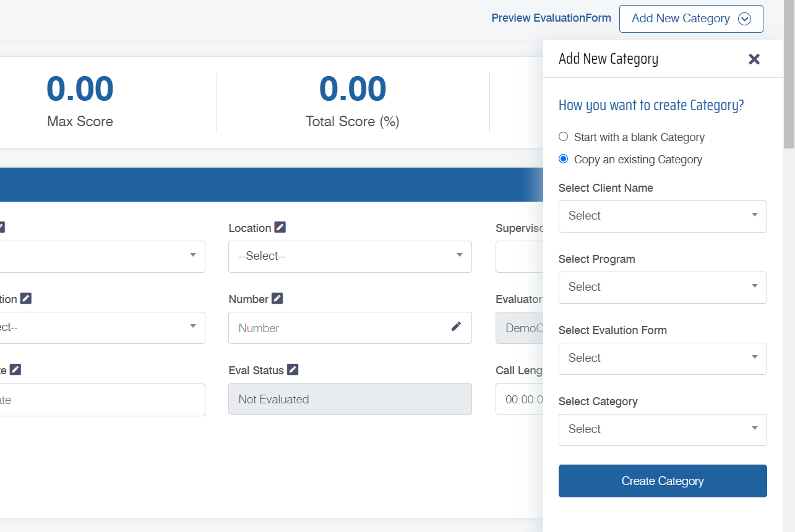Image resolution: width=795 pixels, height=532 pixels.
Task: Select 'Start with a blank Category' option
Action: (563, 137)
